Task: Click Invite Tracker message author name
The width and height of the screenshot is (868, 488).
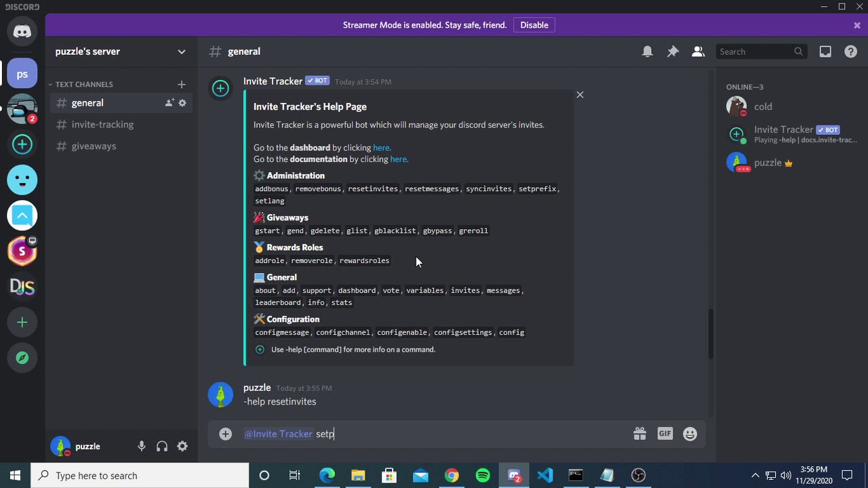Action: [x=273, y=81]
